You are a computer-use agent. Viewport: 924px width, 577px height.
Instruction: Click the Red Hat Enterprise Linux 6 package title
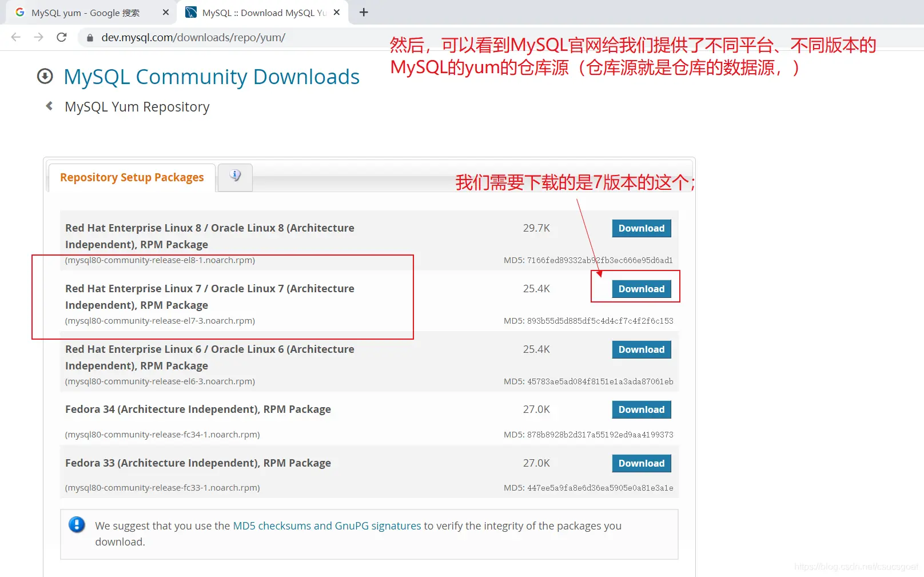pos(210,357)
